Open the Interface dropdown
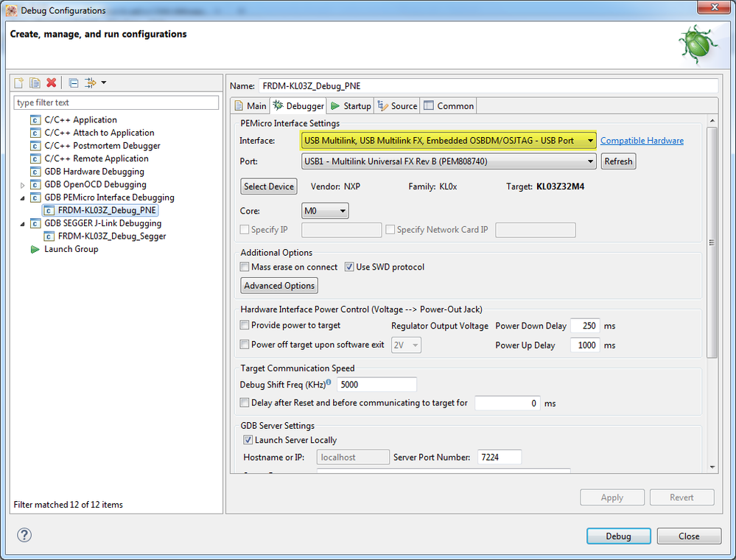This screenshot has width=736, height=560. coord(590,141)
